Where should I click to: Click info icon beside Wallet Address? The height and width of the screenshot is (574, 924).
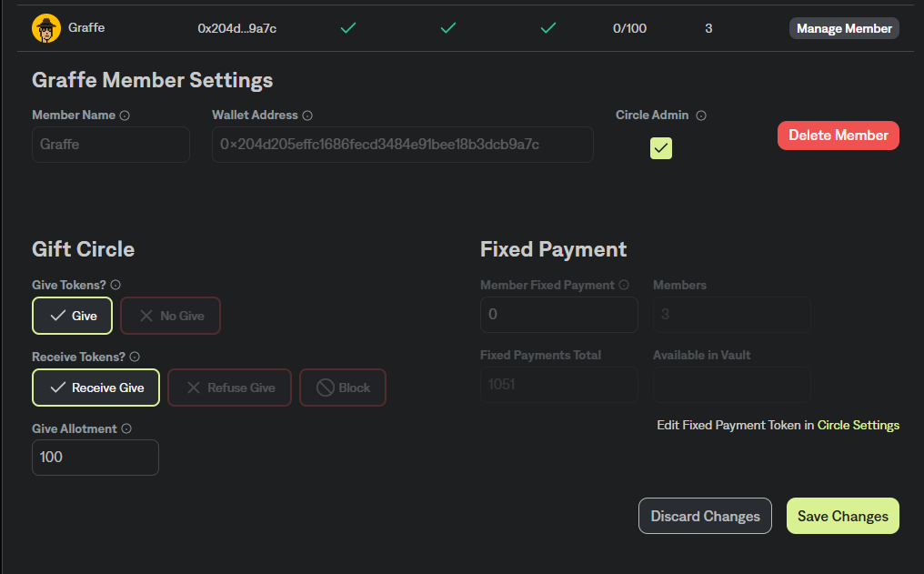(307, 116)
